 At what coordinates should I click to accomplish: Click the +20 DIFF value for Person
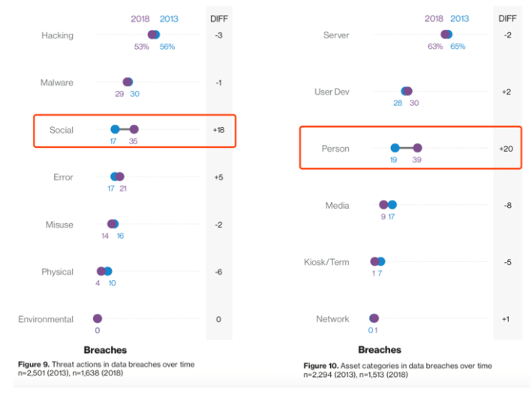point(506,149)
